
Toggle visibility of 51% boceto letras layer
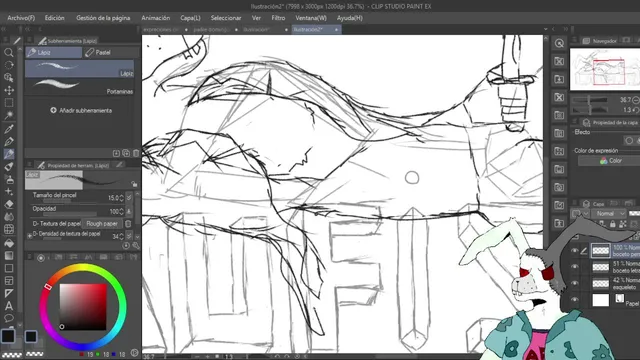tap(575, 267)
